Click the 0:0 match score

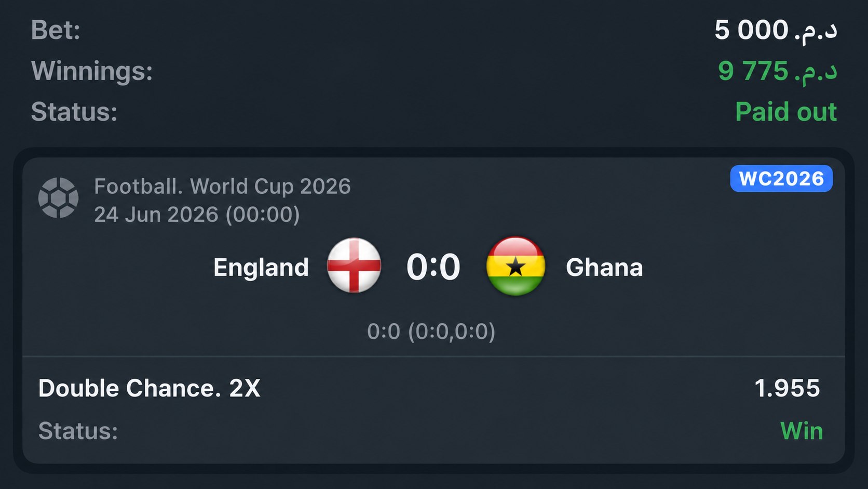[433, 267]
